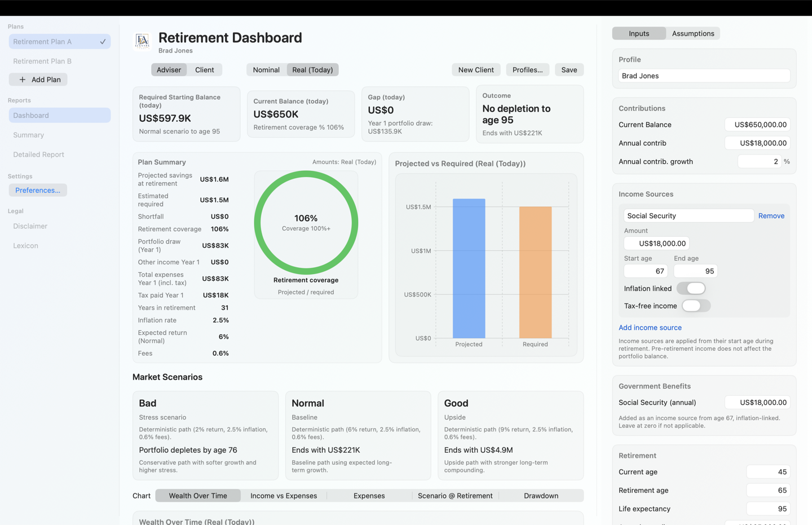
Task: Remove the Social Security income source
Action: (x=771, y=216)
